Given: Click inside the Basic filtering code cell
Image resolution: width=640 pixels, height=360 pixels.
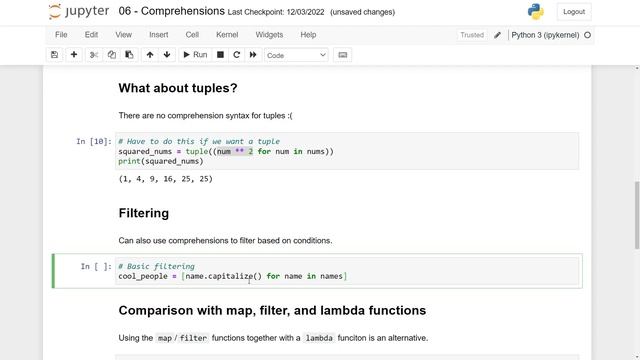Looking at the screenshot, I should point(347,271).
